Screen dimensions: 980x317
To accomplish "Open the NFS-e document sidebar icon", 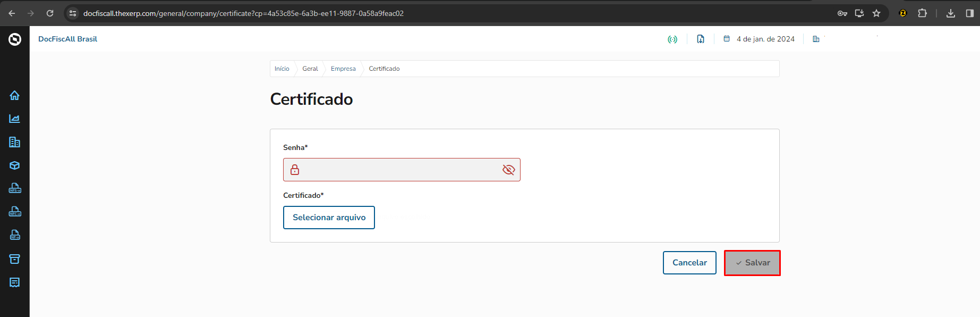I will pos(15,188).
